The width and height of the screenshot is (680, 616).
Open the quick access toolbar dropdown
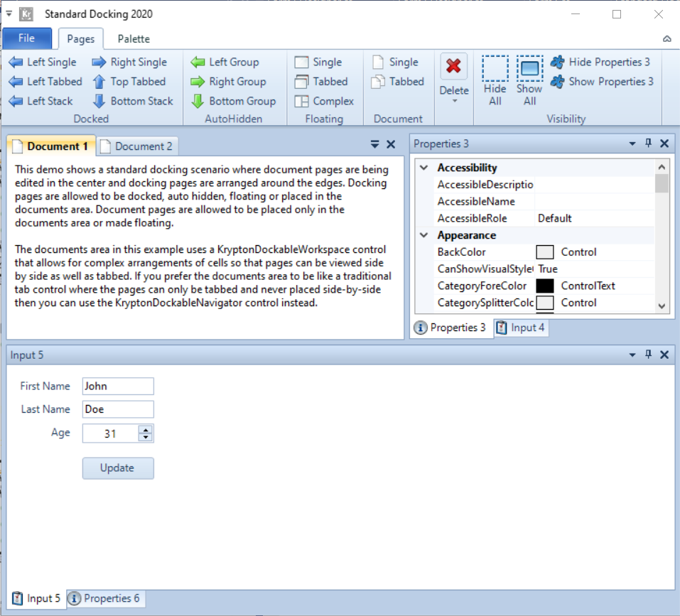[x=9, y=14]
